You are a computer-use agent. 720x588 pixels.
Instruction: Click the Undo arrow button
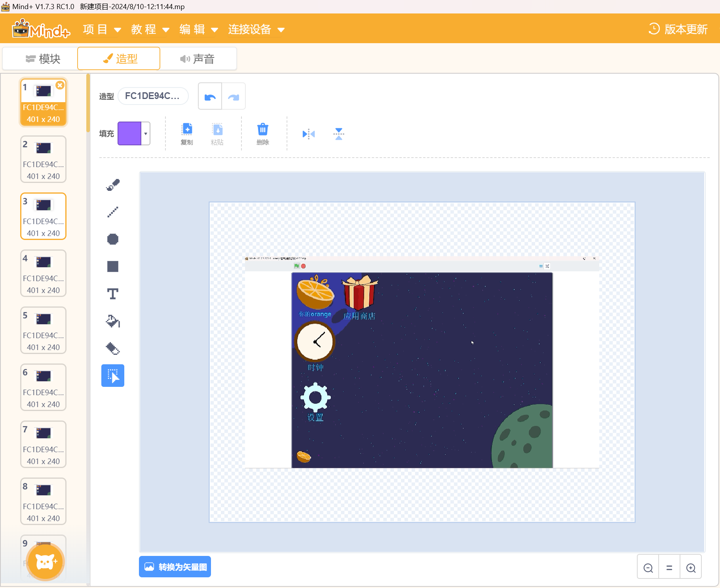pos(210,96)
